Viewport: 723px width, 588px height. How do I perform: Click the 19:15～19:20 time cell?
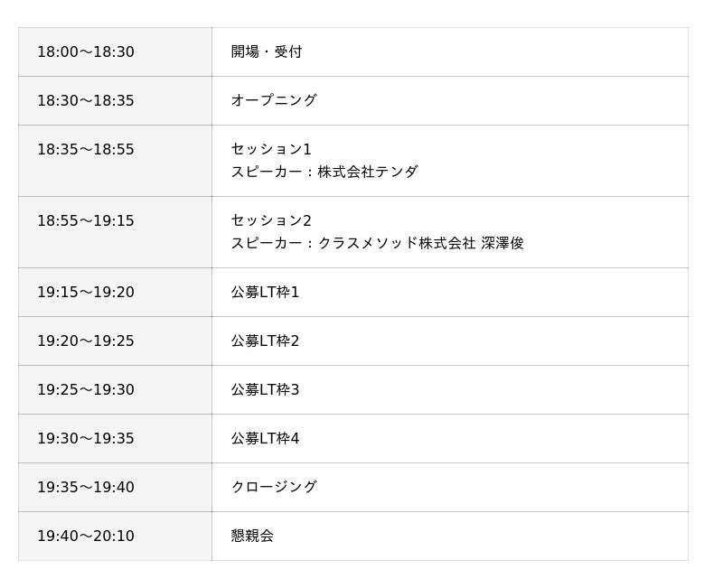pos(86,293)
